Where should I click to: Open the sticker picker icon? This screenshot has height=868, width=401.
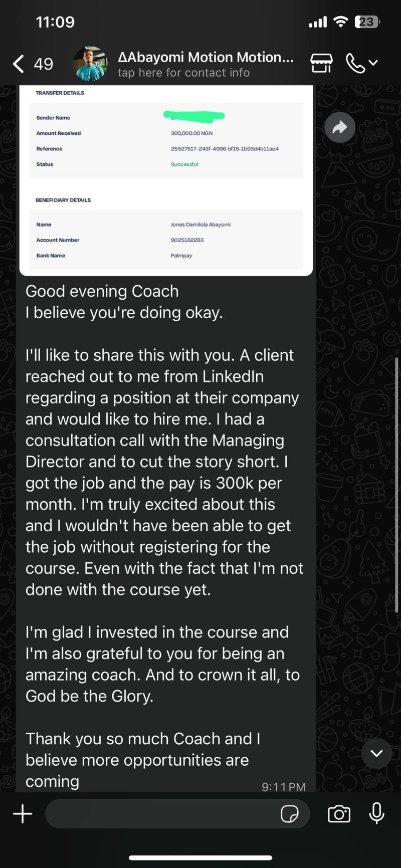pyautogui.click(x=290, y=814)
